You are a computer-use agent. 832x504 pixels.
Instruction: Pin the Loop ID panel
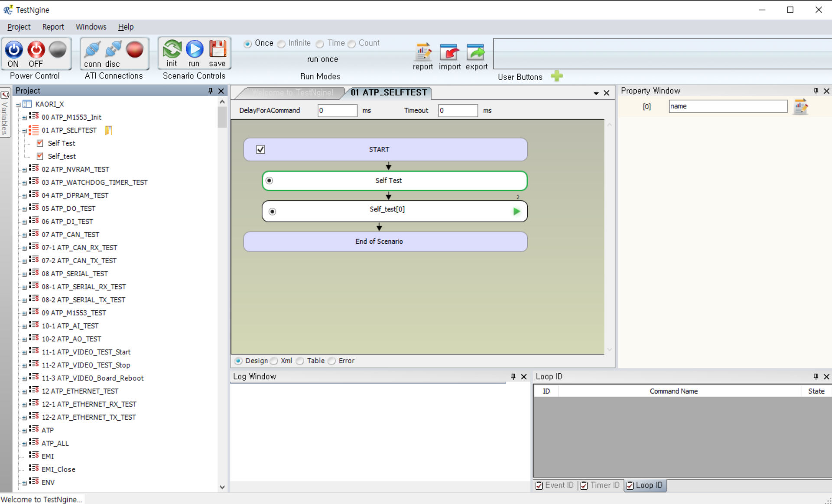tap(816, 377)
